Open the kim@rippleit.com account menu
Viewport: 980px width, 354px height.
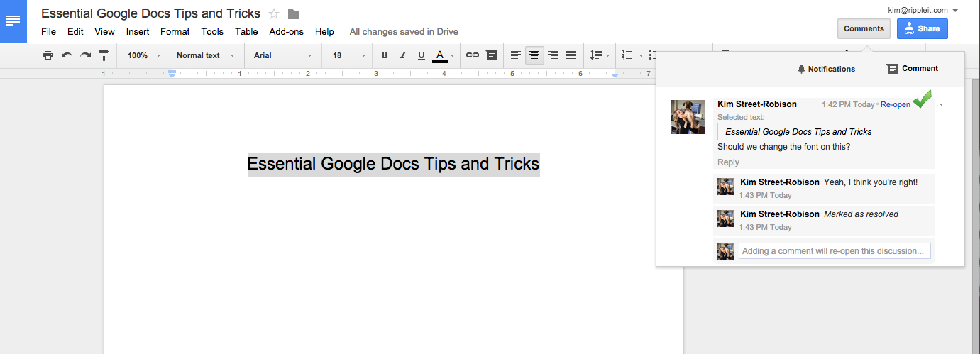[x=923, y=10]
